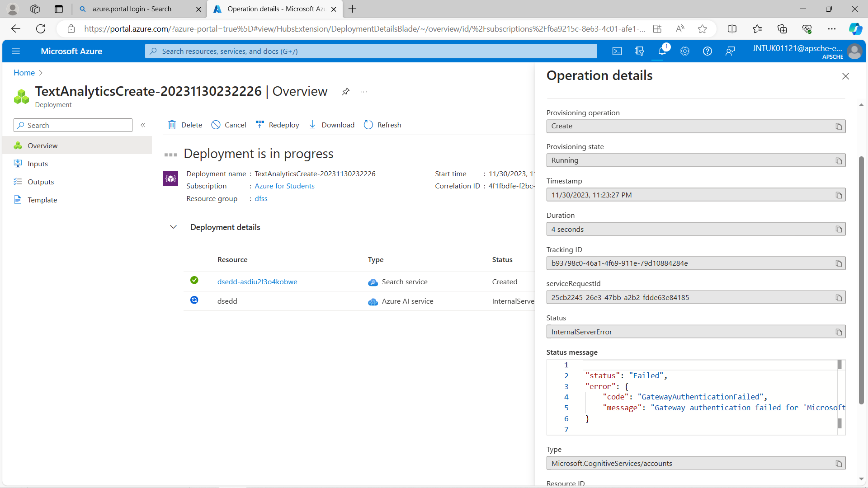Click the account avatar picture
868x488 pixels.
854,51
